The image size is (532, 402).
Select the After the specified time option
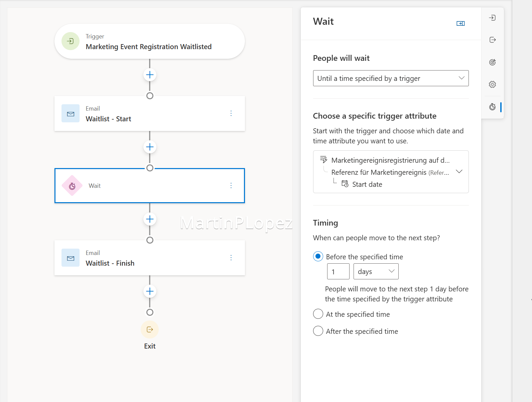point(318,331)
